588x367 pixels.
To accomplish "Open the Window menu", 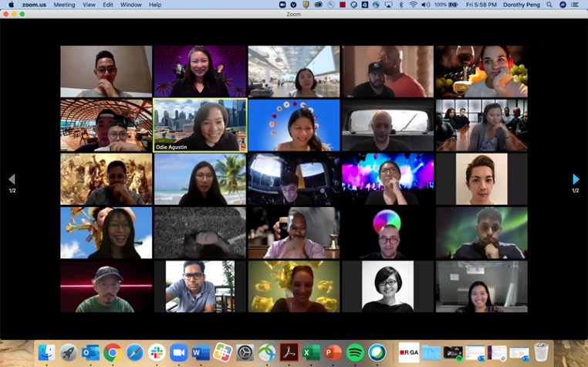I will [130, 5].
